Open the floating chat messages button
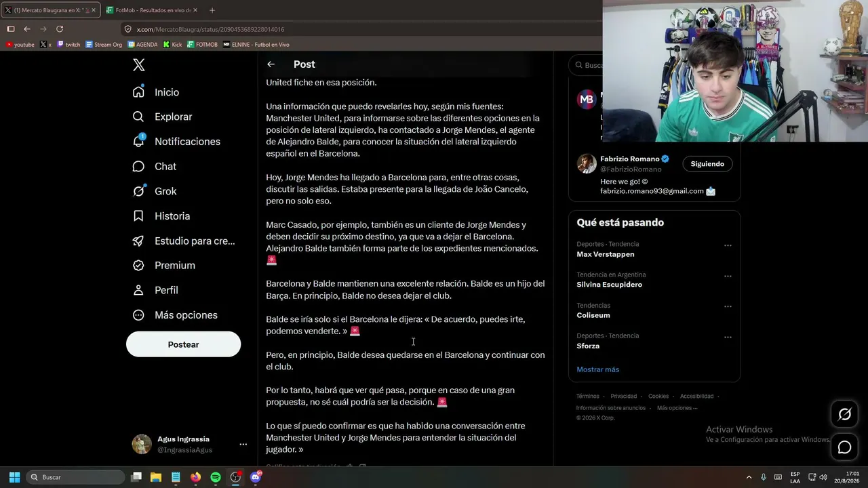Screen dimensions: 868x488 [844, 447]
